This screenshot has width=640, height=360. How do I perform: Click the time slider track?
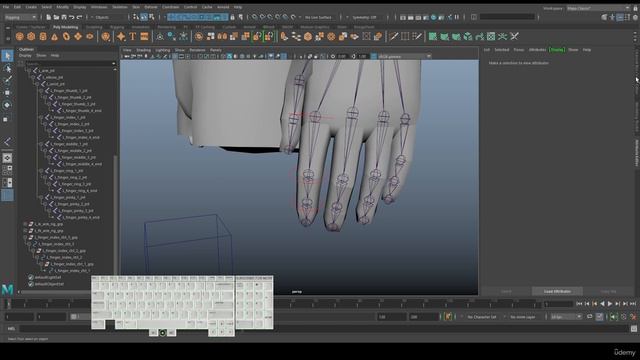(x=273, y=304)
